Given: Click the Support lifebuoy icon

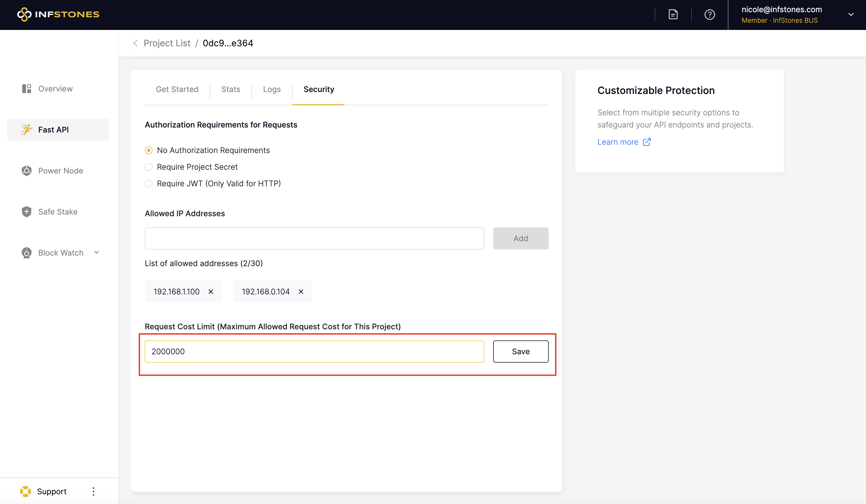Looking at the screenshot, I should (26, 491).
